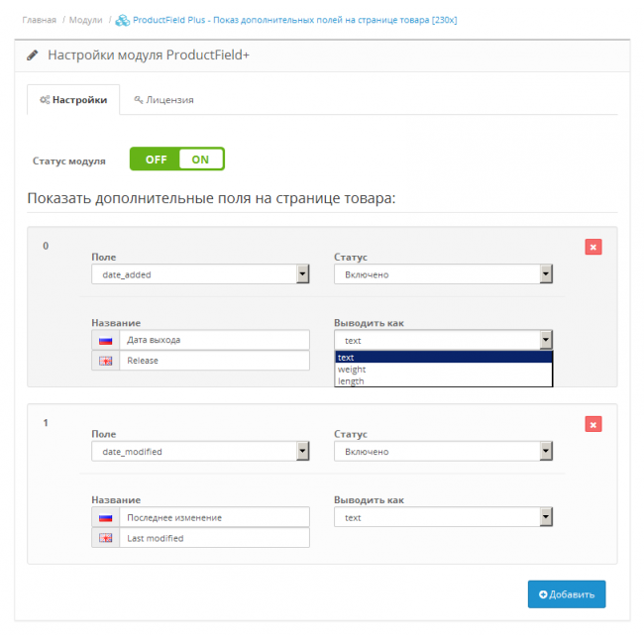The image size is (644, 644).
Task: Switch to the Лицензия tab
Action: [163, 100]
